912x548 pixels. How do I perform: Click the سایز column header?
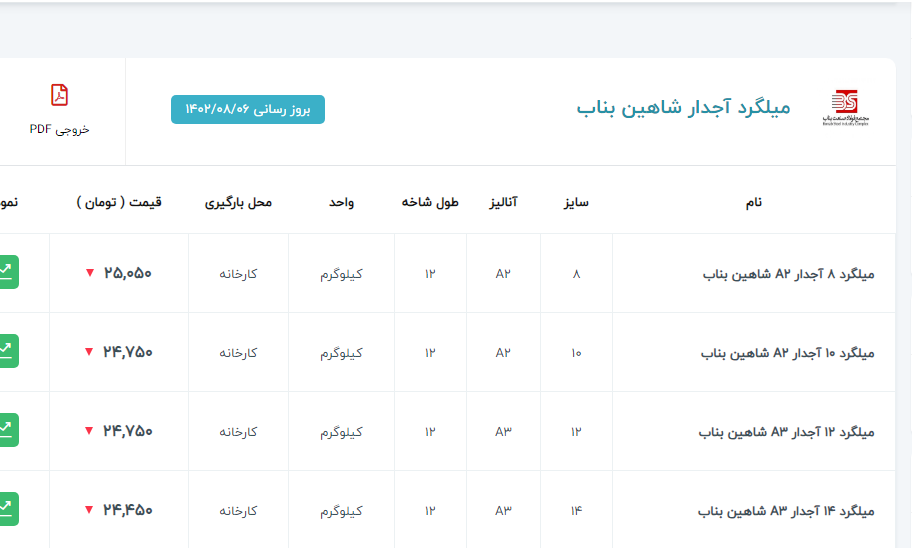(575, 202)
